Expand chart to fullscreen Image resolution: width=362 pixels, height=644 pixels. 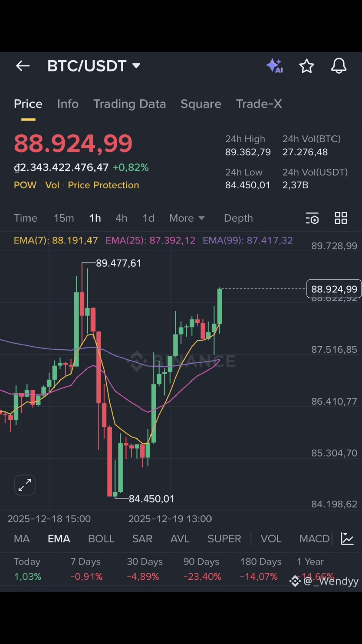pyautogui.click(x=25, y=485)
